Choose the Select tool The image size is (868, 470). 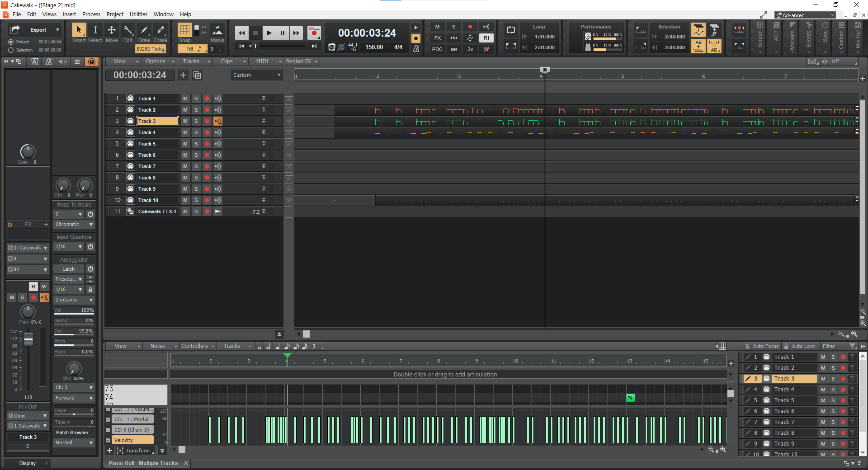tap(95, 30)
